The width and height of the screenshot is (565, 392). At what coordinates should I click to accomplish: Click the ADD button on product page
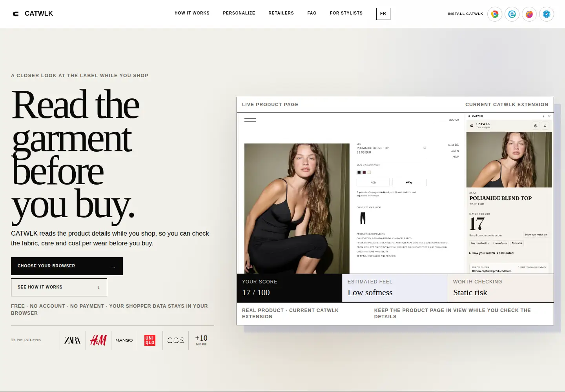coord(373,182)
